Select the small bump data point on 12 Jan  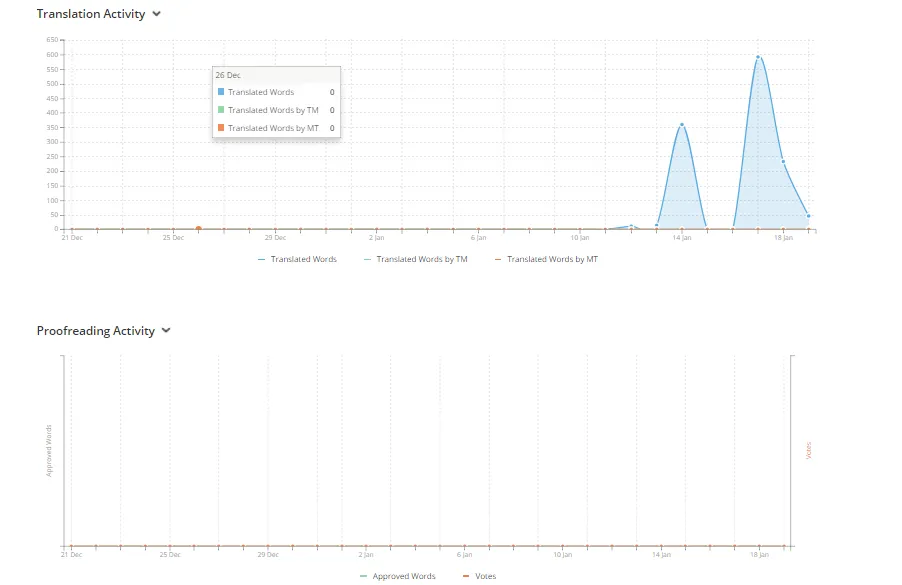click(631, 226)
